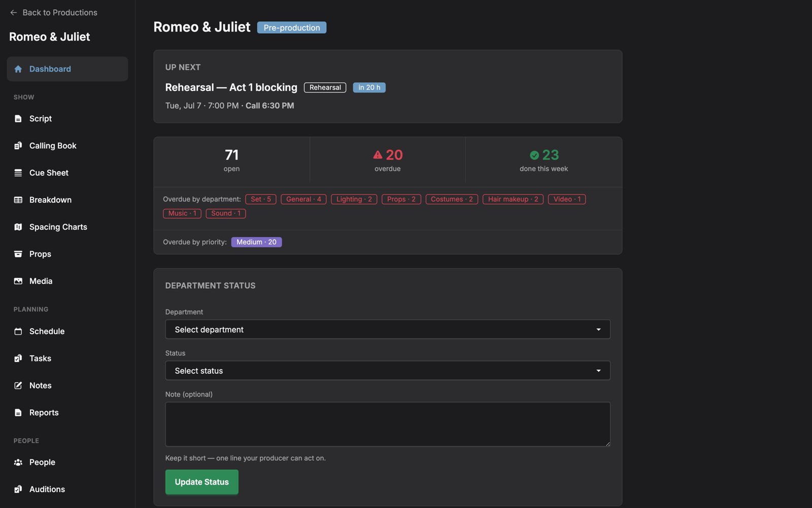Open the Breakdown menu item
The height and width of the screenshot is (508, 812).
67,200
